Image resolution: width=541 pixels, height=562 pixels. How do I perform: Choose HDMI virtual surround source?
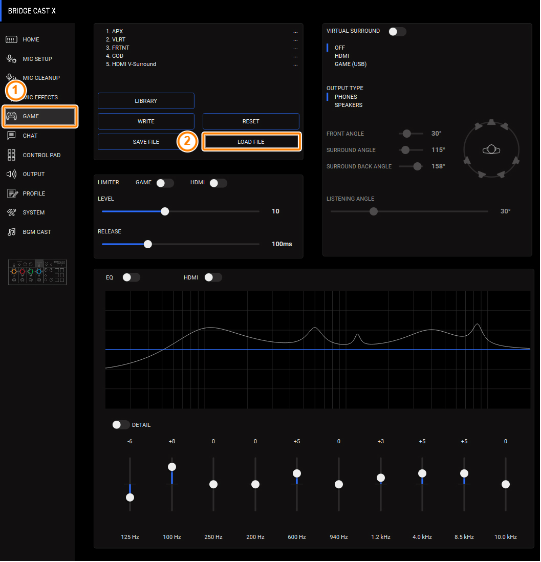(342, 56)
